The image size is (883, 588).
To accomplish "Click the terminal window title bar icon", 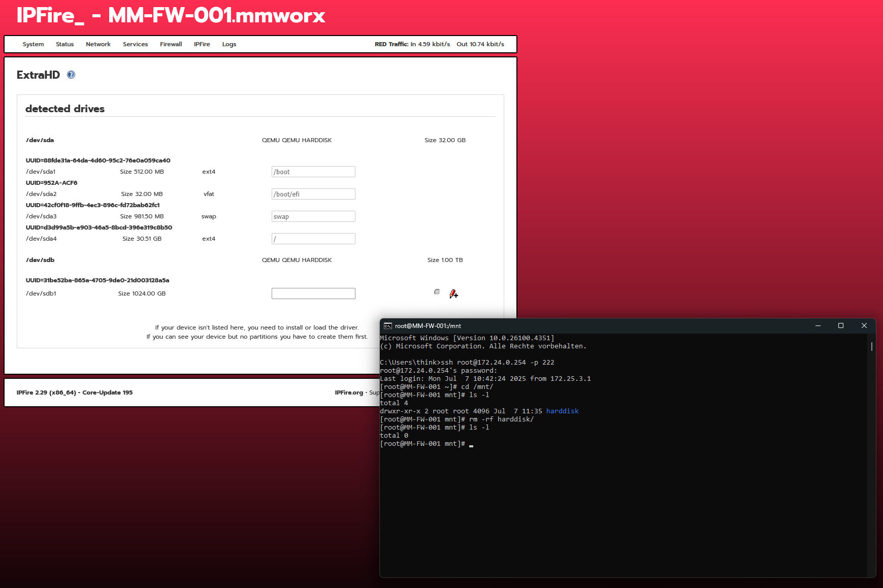I will (x=388, y=326).
